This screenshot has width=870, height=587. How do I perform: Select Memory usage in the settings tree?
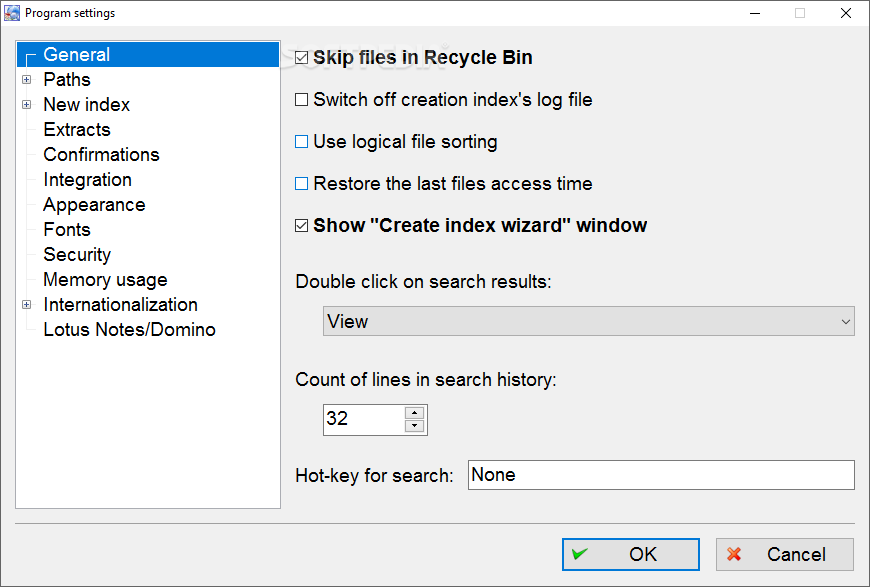(x=105, y=280)
